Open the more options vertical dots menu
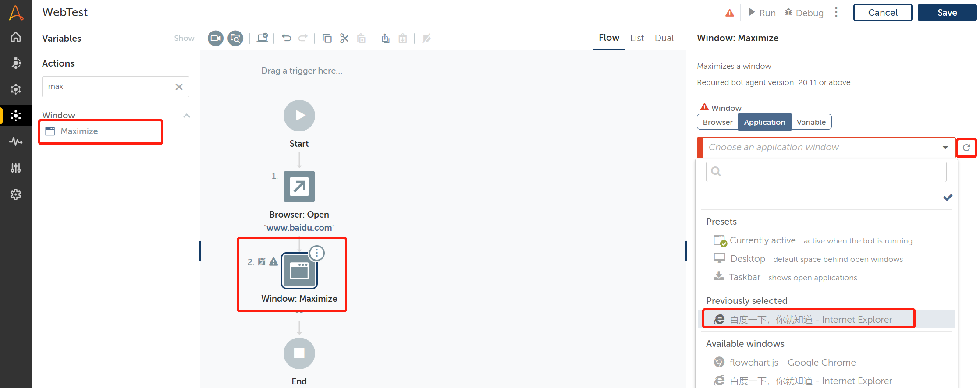980x388 pixels. click(x=836, y=12)
